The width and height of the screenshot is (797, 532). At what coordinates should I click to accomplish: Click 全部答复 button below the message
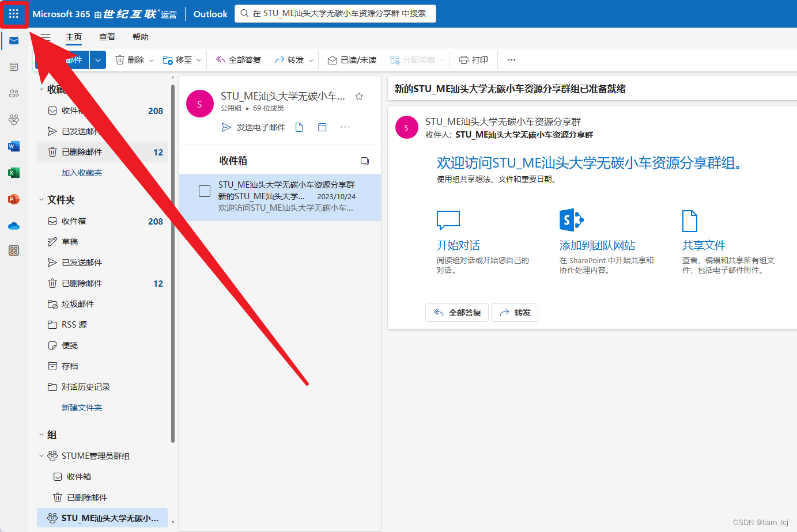click(x=457, y=313)
